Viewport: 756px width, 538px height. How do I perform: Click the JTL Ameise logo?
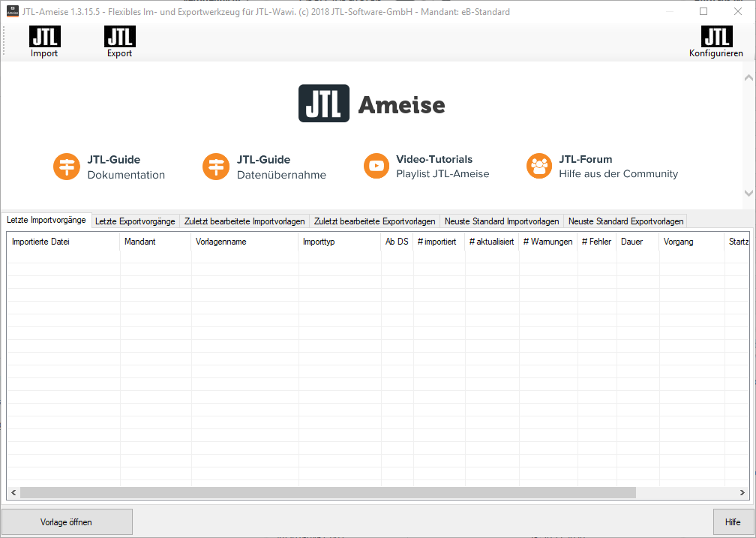click(x=372, y=104)
